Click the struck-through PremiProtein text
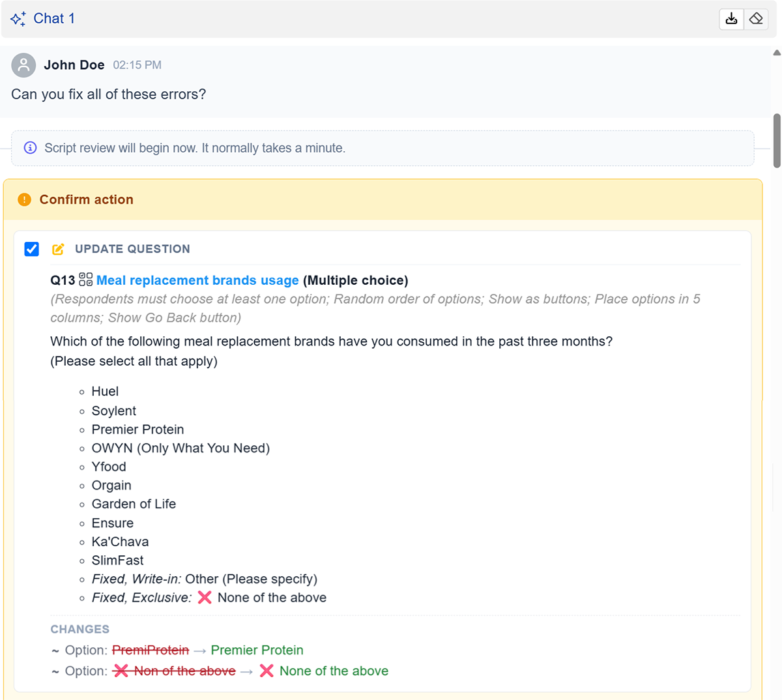Viewport: 782px width, 700px height. (x=151, y=650)
